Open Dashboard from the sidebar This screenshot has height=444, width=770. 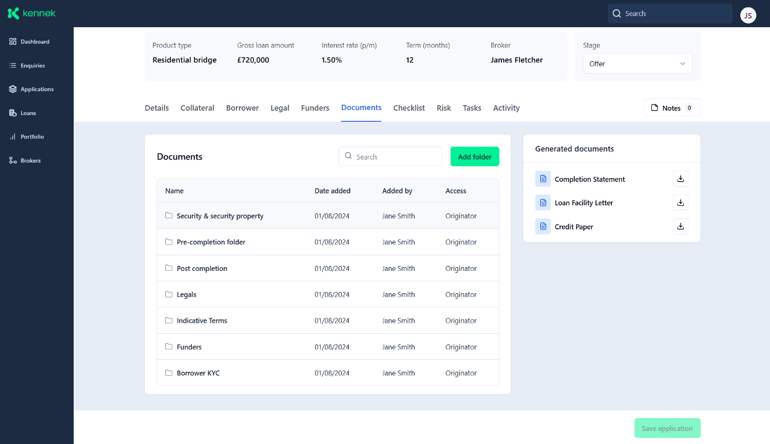(x=34, y=42)
